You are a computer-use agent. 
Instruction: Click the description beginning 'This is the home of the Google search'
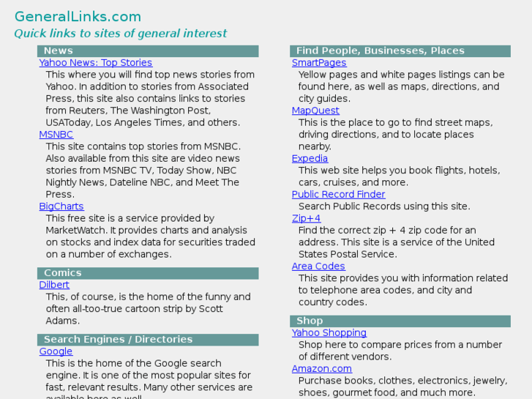tap(149, 379)
